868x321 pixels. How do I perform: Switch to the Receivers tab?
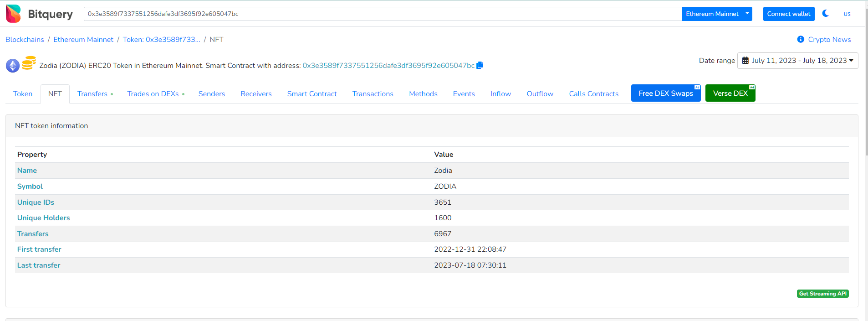pyautogui.click(x=256, y=93)
